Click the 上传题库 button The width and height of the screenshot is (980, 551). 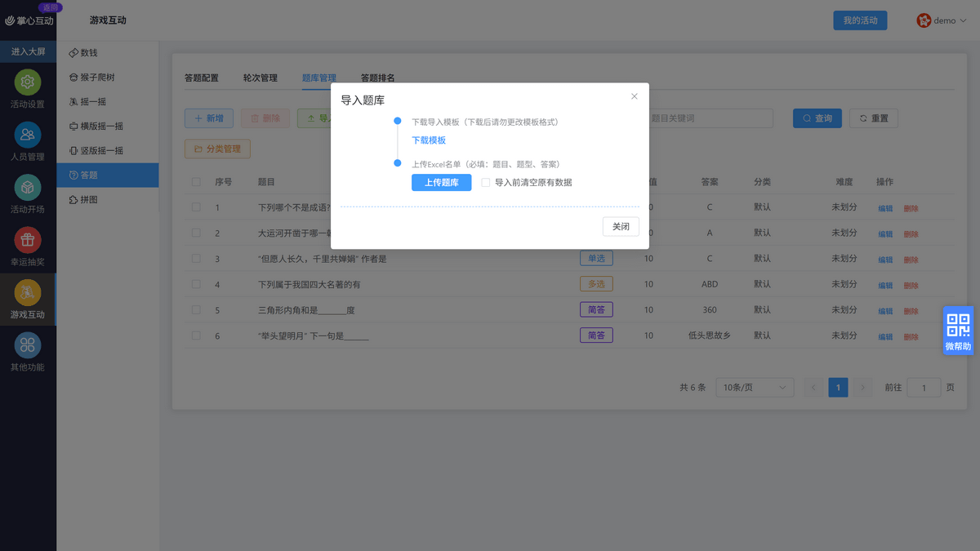[441, 182]
